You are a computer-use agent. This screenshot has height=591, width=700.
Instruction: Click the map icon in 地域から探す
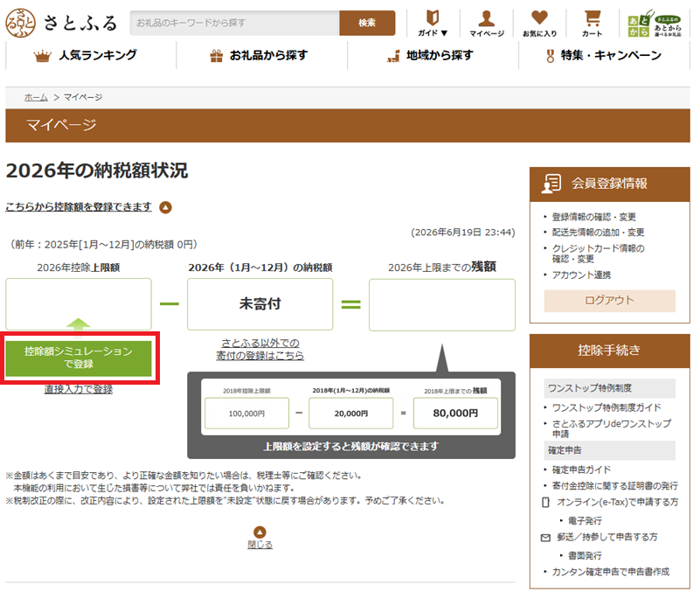point(393,56)
